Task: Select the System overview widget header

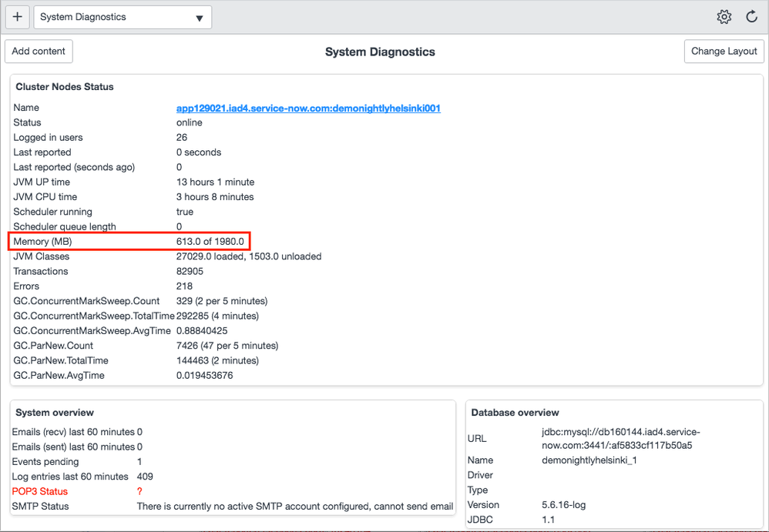Action: click(x=55, y=413)
